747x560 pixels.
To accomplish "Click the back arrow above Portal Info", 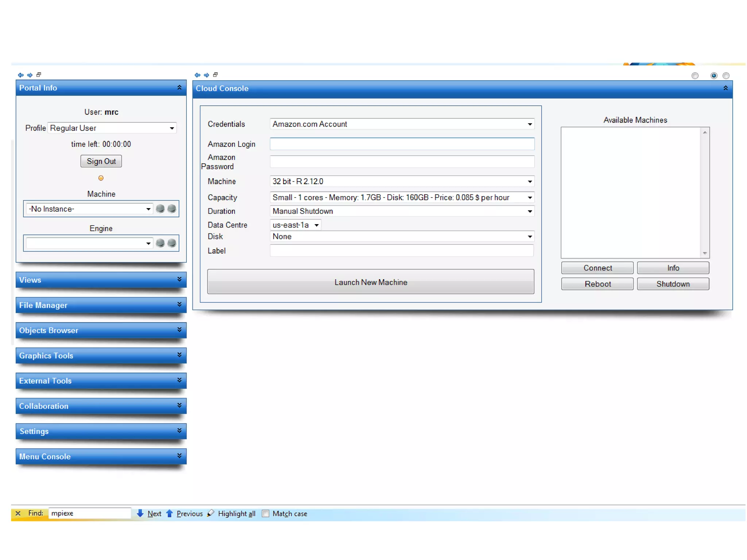I will point(20,75).
